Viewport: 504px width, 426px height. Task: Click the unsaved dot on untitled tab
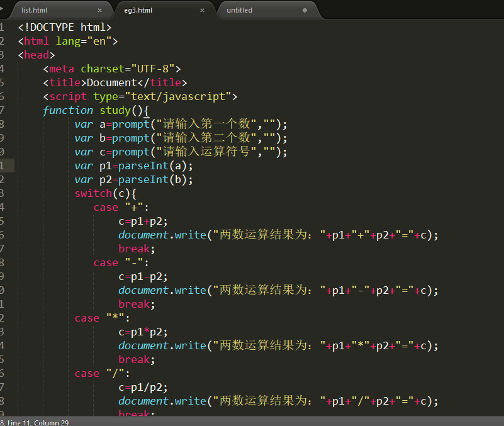click(x=305, y=11)
